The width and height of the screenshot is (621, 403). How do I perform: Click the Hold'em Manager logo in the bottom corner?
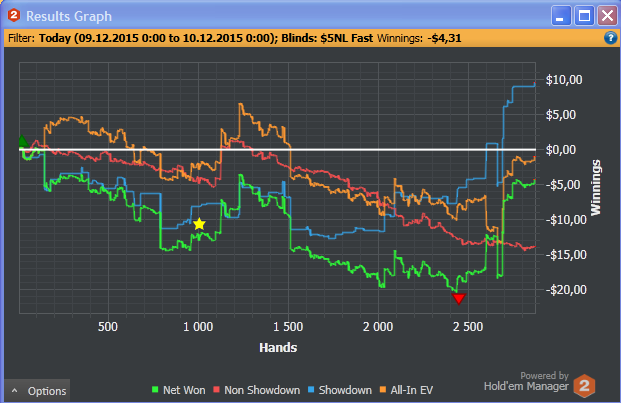pos(584,385)
